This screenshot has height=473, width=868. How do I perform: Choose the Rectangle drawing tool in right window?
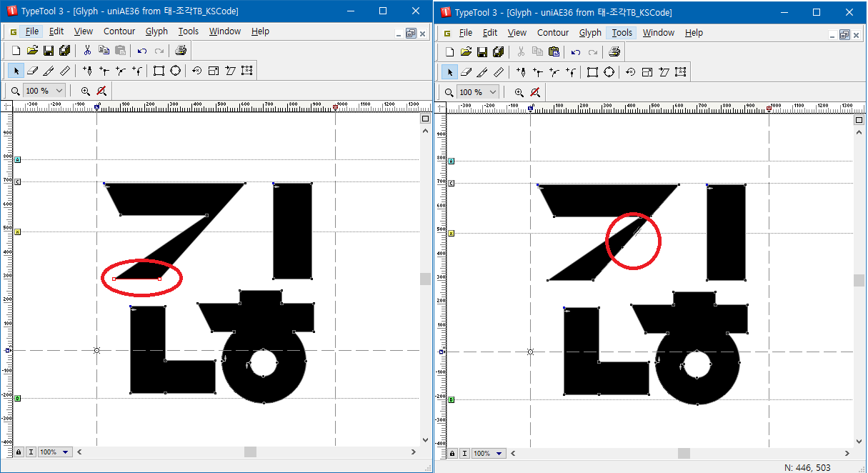592,72
